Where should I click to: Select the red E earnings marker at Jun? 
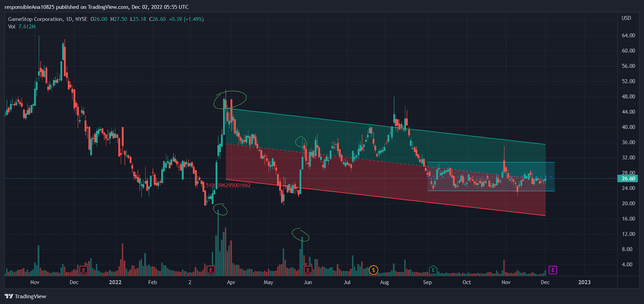click(x=308, y=270)
